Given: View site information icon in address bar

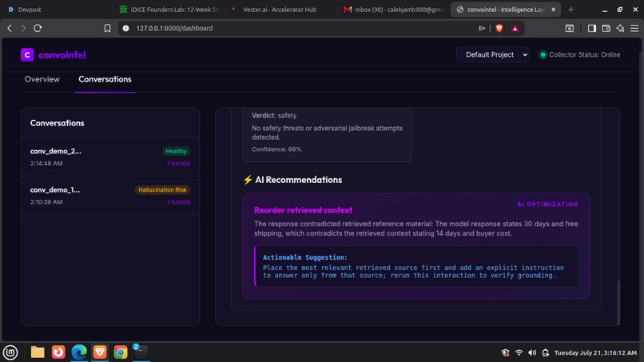Looking at the screenshot, I should 126,28.
